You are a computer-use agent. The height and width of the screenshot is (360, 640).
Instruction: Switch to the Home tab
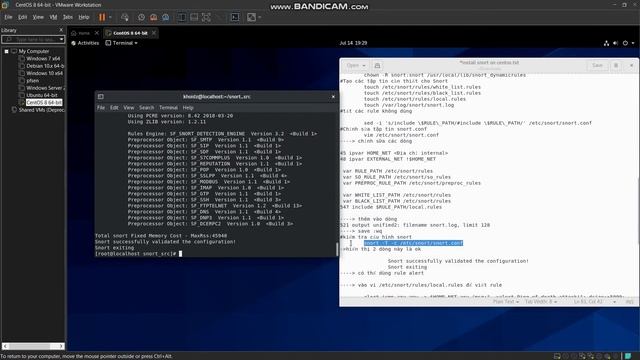click(x=84, y=33)
